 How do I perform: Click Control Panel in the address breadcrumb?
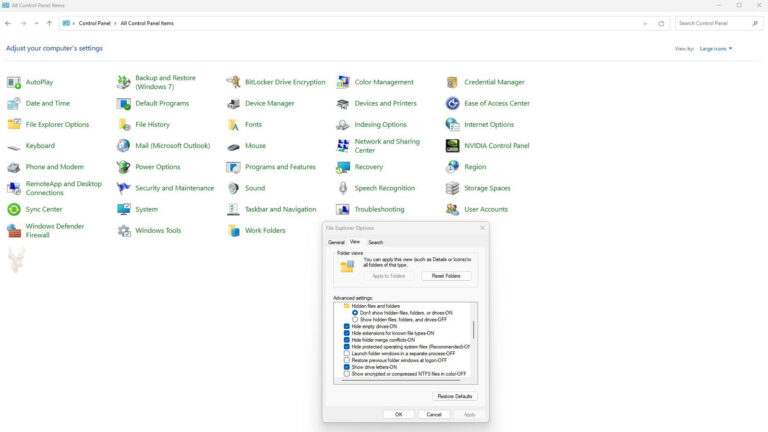click(x=95, y=24)
